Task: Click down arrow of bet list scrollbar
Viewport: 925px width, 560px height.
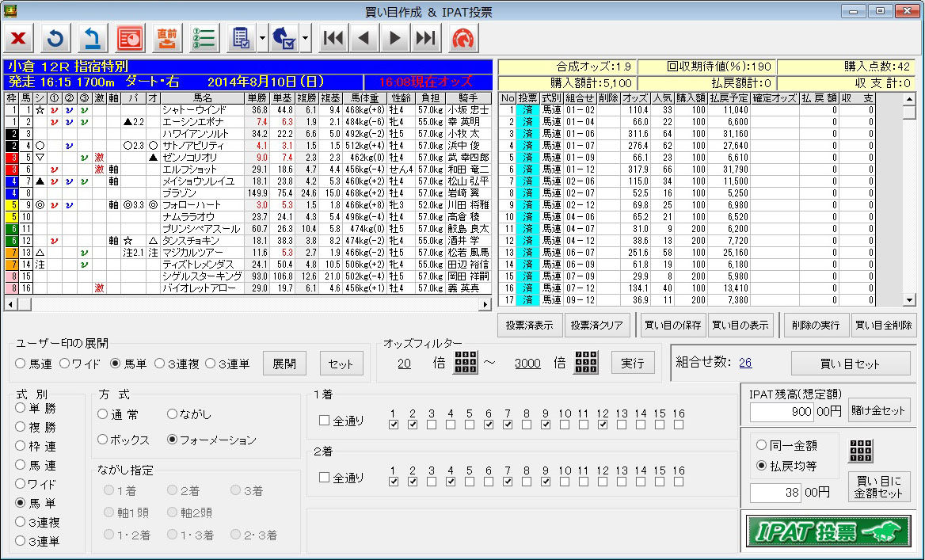Action: tap(909, 299)
